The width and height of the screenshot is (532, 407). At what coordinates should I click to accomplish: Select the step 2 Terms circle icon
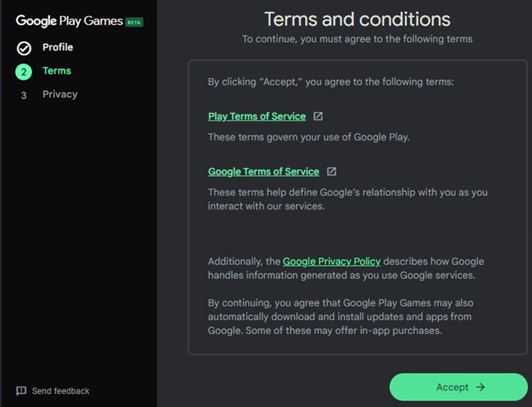(23, 72)
